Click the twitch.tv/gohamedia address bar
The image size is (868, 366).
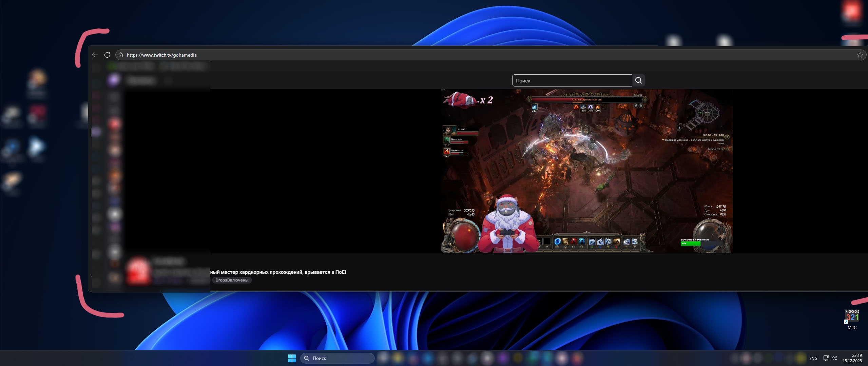click(490, 55)
